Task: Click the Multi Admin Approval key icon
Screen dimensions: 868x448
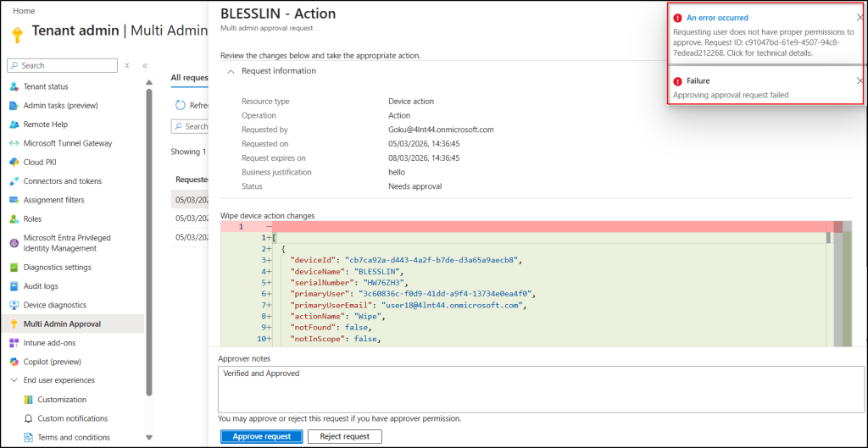Action: click(14, 324)
